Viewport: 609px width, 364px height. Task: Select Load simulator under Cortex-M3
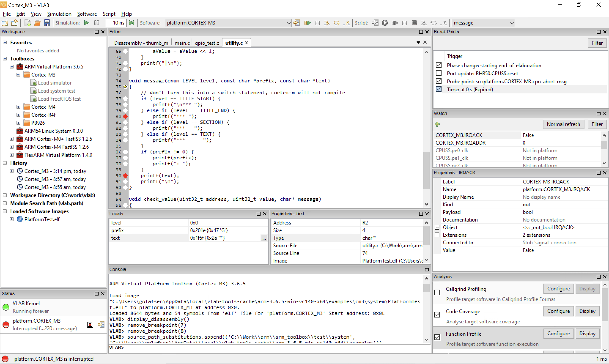click(x=55, y=83)
